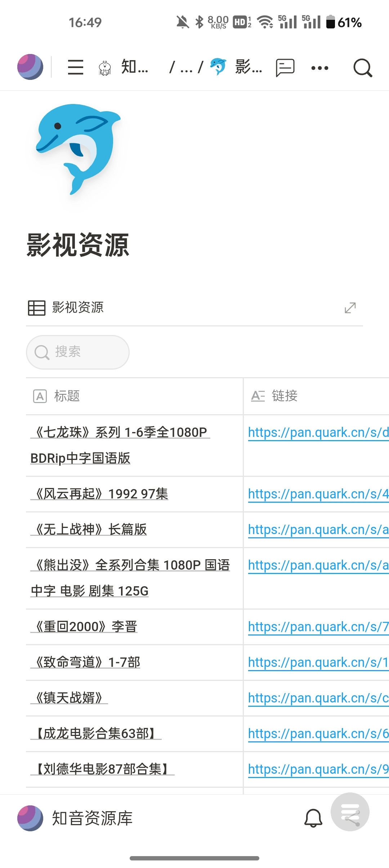Tap the purple workspace avatar at top

(x=30, y=67)
